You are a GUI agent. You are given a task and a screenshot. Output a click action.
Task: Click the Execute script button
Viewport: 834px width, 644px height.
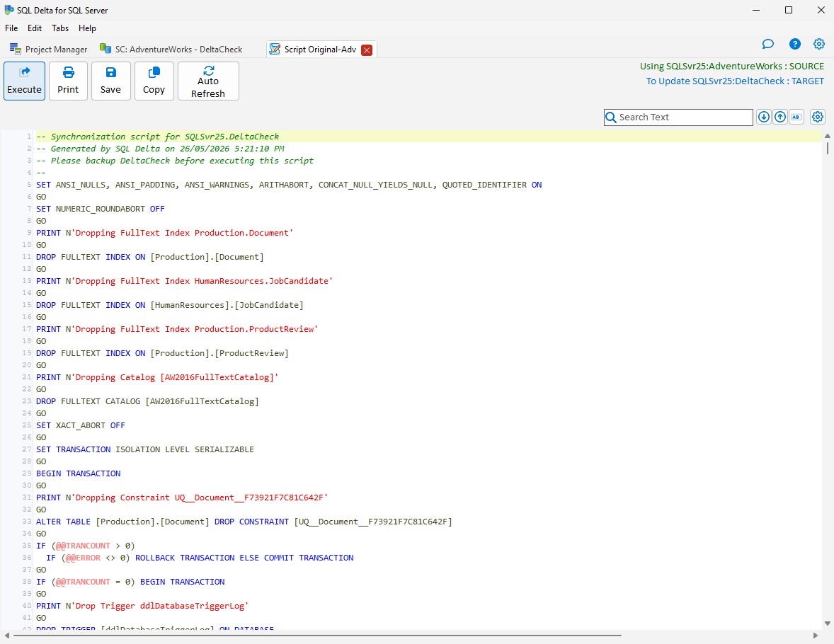pyautogui.click(x=25, y=81)
